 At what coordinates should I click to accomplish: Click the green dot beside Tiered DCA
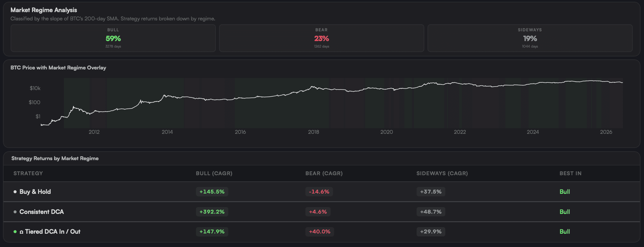point(15,232)
